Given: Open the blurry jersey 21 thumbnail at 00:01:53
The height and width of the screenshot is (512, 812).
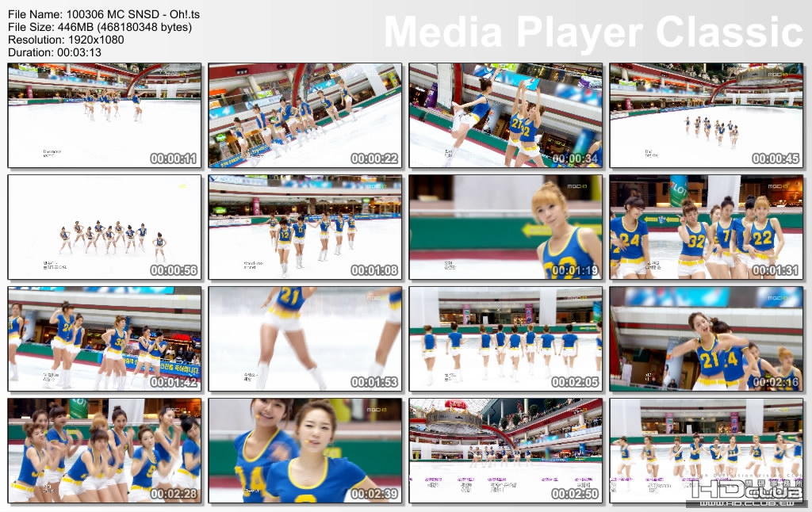Looking at the screenshot, I should pos(305,339).
